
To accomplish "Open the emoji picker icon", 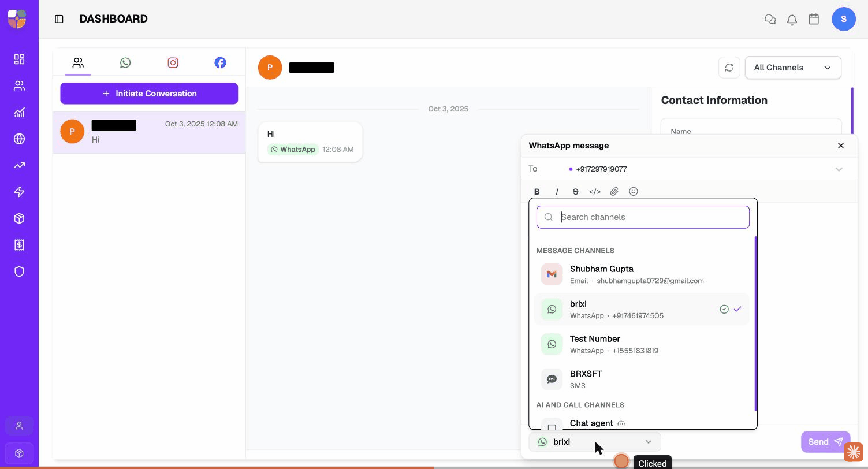I will pos(634,192).
